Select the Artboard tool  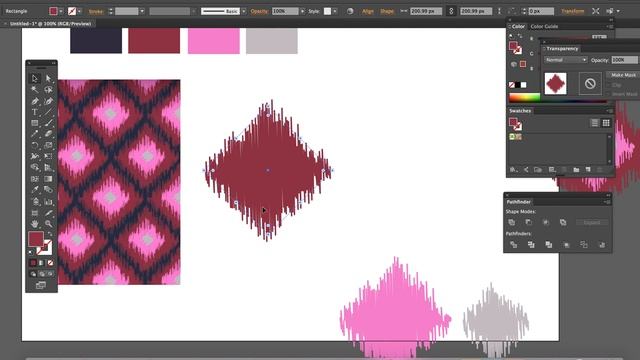click(x=35, y=213)
